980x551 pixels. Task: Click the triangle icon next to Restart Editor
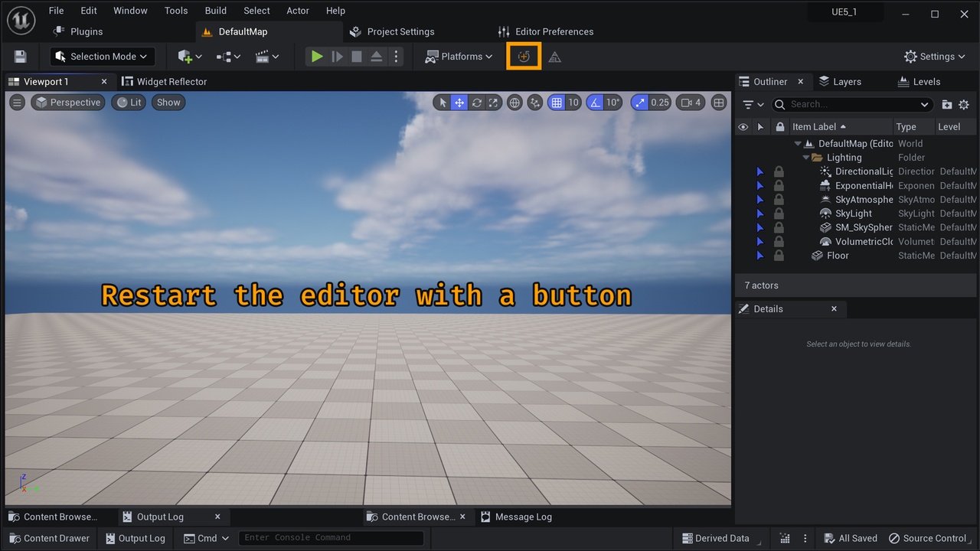coord(555,57)
